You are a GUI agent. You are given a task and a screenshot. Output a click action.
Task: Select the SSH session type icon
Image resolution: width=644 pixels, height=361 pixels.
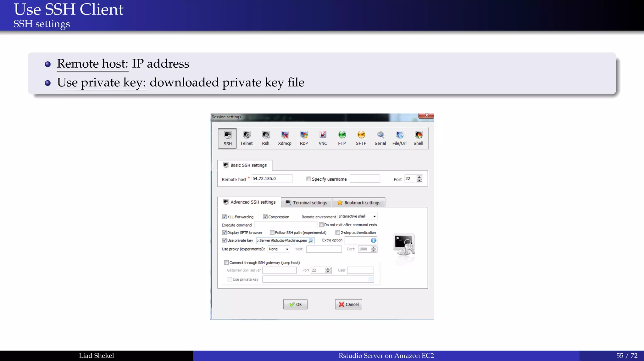click(227, 138)
